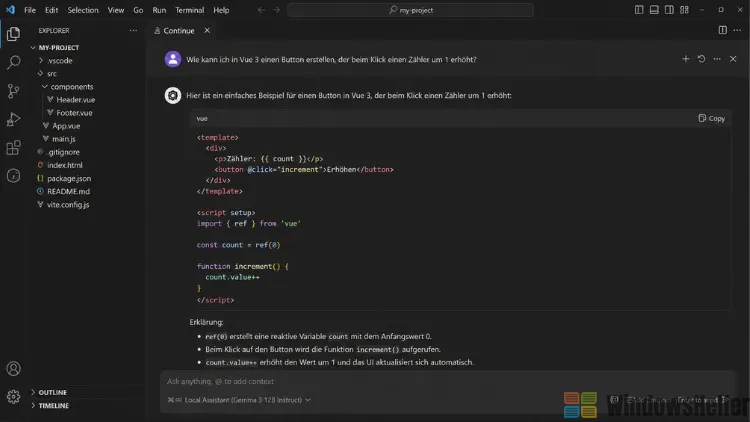Image resolution: width=750 pixels, height=422 pixels.
Task: Go back with navigation arrow
Action: (261, 10)
